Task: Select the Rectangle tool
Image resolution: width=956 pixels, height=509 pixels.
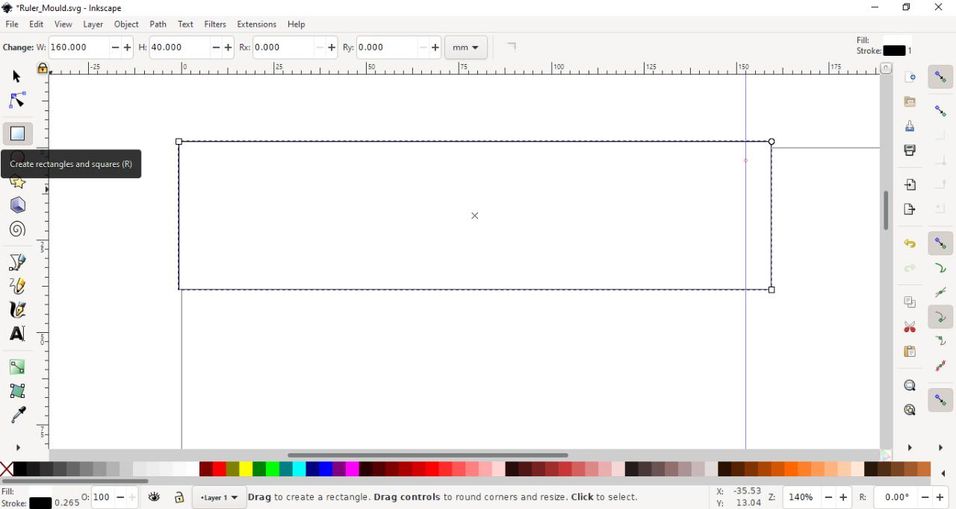Action: [17, 133]
